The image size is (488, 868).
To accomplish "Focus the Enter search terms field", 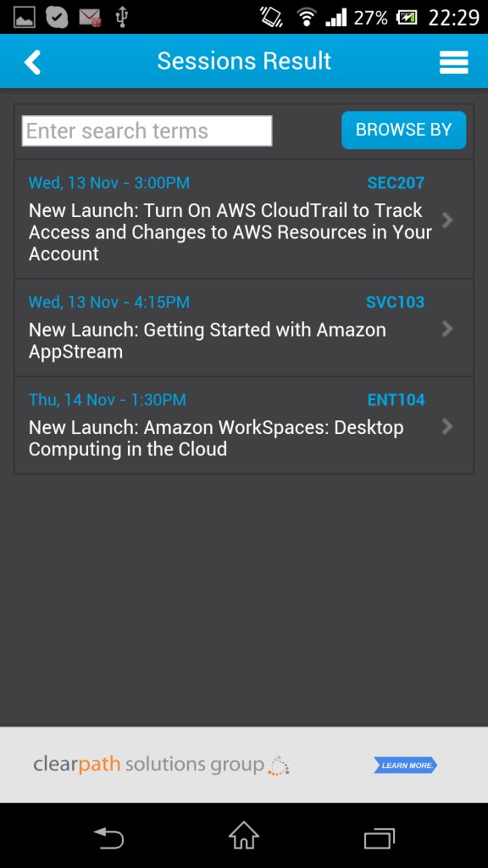I will click(x=147, y=131).
